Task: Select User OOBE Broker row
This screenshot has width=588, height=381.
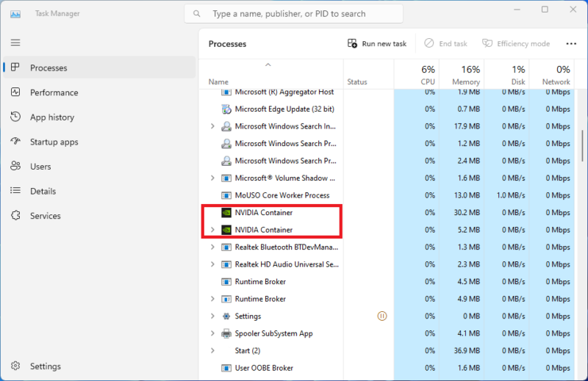Action: click(x=387, y=368)
